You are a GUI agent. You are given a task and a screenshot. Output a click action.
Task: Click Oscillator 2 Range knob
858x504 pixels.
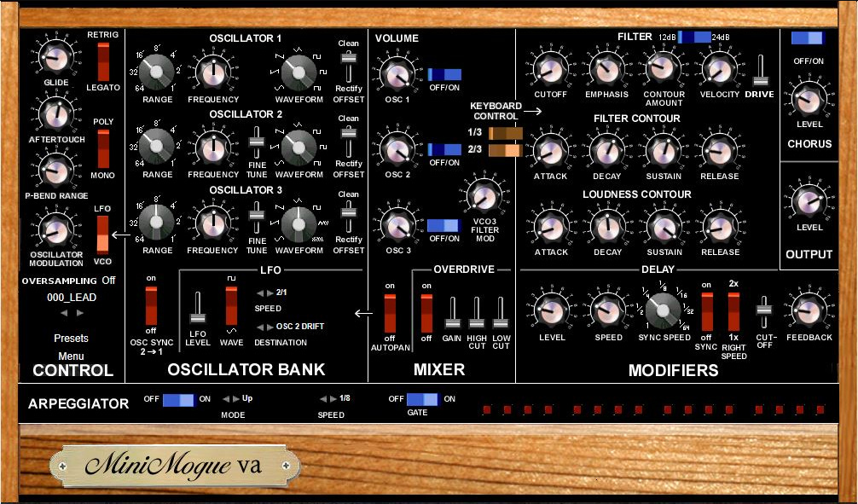pos(156,148)
